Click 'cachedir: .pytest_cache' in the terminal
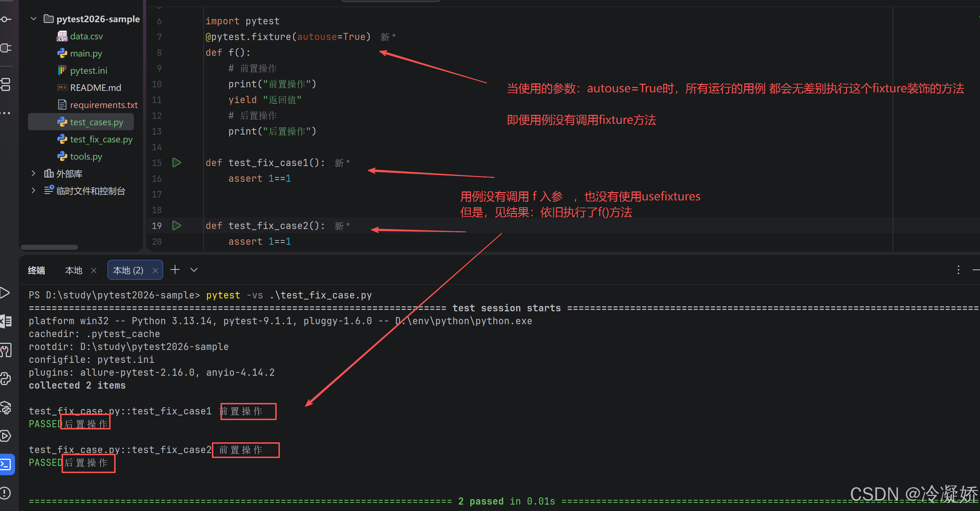This screenshot has width=980, height=511. coord(94,334)
